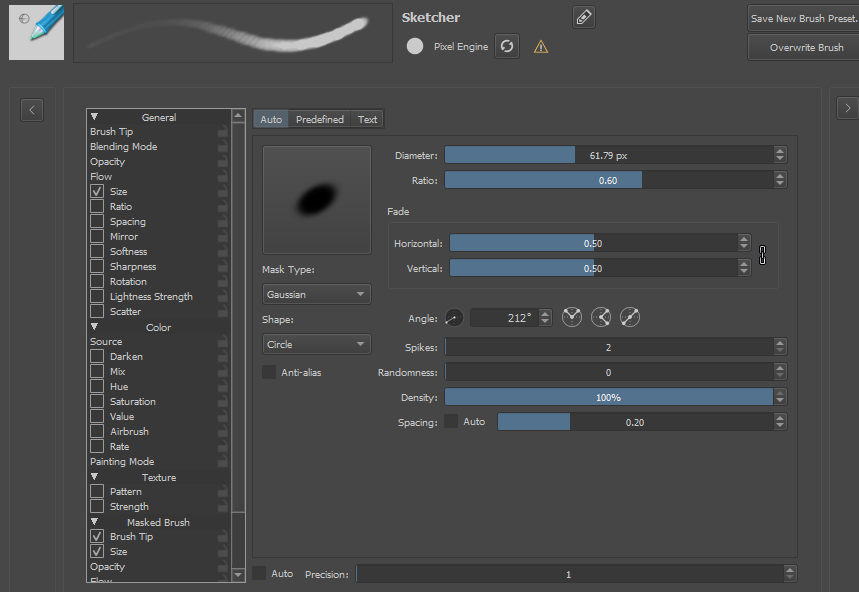Screen dimensions: 859x592
Task: Click the yellow warning triangle icon
Action: (x=541, y=47)
